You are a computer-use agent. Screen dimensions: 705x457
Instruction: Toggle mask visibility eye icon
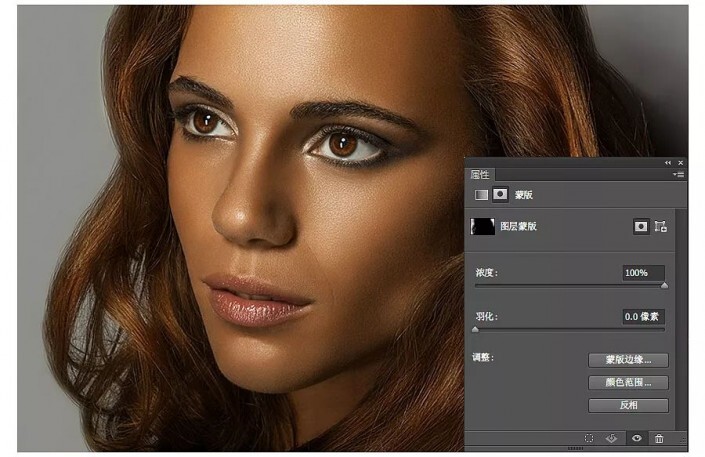point(637,438)
